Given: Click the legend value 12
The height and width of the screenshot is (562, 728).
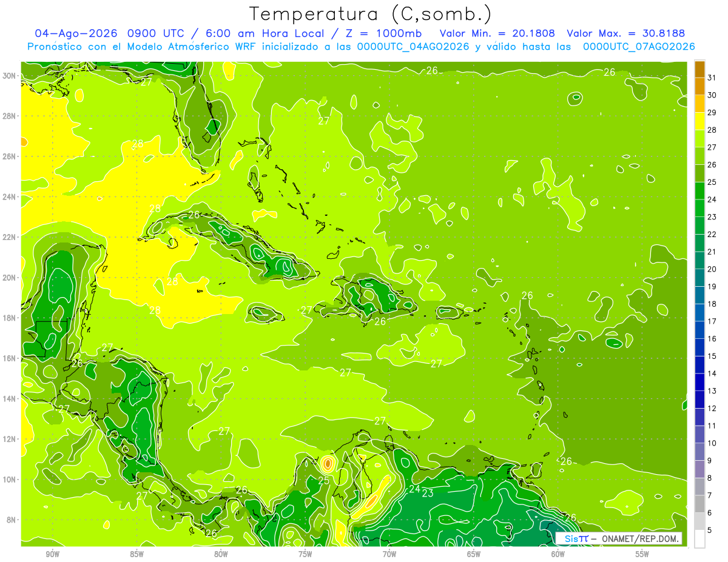Looking at the screenshot, I should 712,408.
